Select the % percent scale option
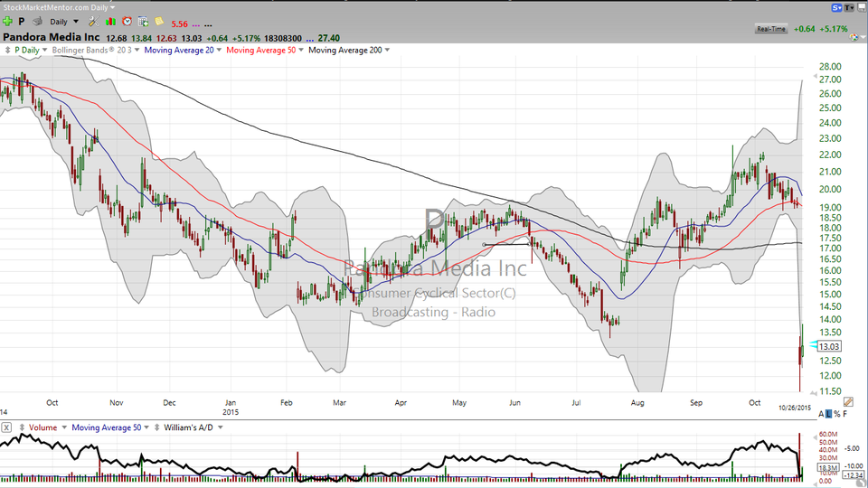Image resolution: width=868 pixels, height=488 pixels. pos(837,414)
